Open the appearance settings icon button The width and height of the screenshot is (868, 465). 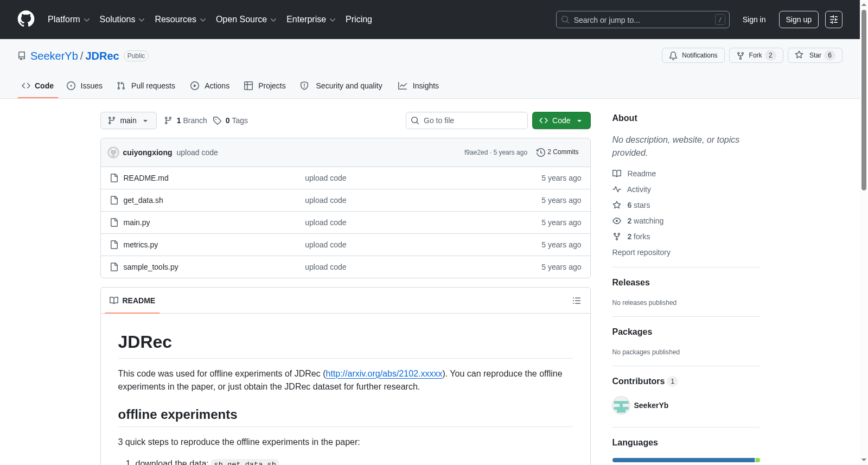click(x=834, y=20)
